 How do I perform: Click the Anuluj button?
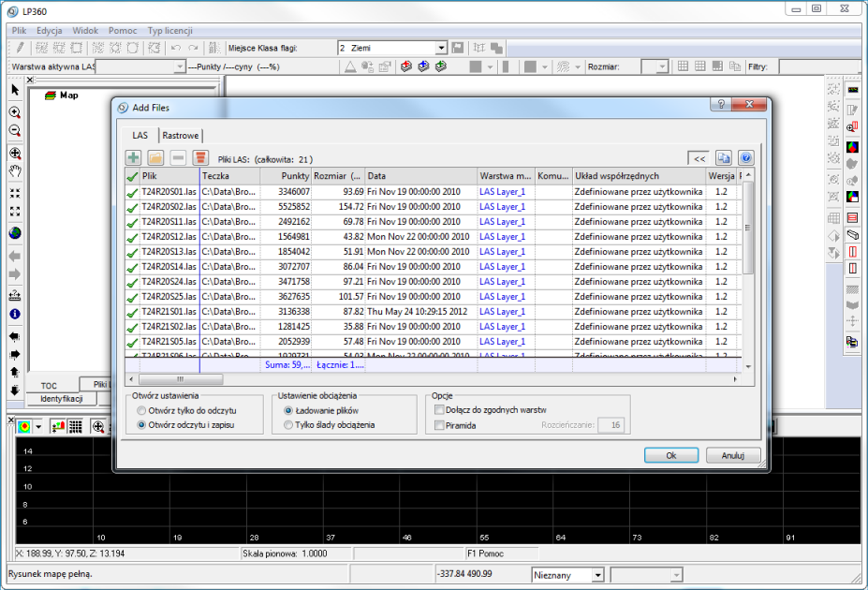coord(733,455)
